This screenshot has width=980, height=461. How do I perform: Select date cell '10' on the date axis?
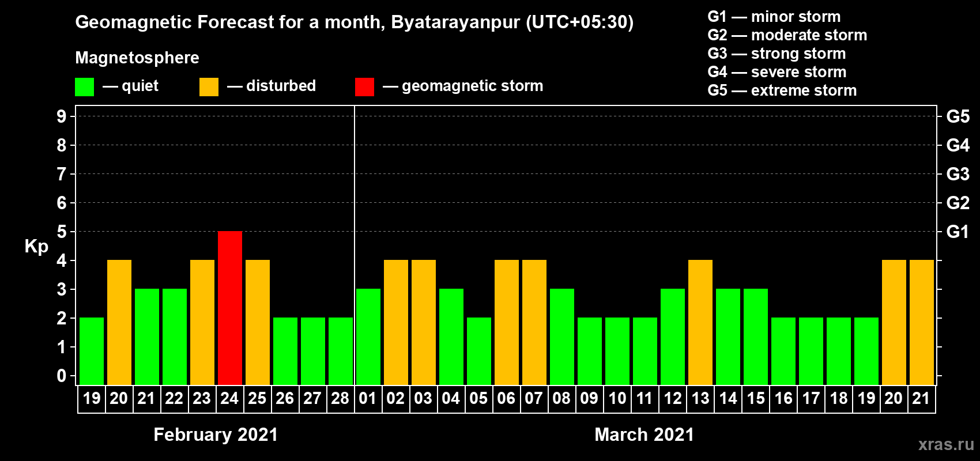617,399
